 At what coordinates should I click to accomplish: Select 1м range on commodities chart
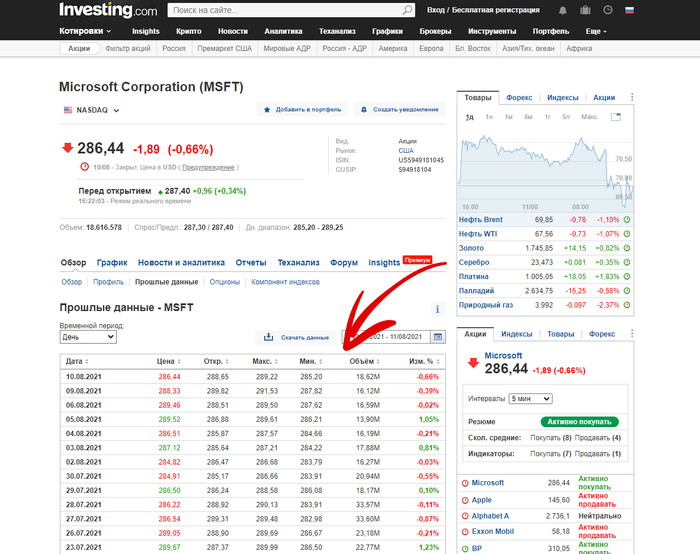point(508,117)
